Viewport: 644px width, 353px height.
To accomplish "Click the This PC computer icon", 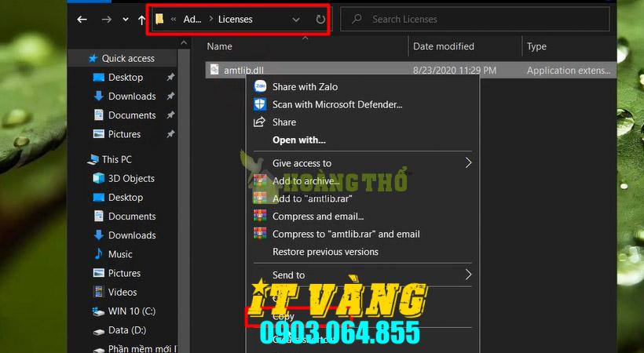I will pyautogui.click(x=93, y=159).
